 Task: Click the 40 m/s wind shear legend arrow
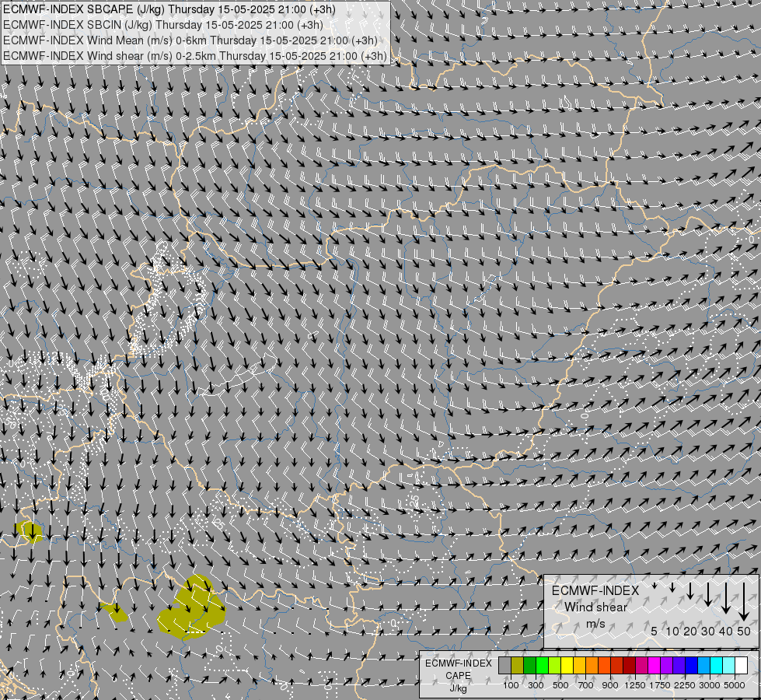click(725, 597)
